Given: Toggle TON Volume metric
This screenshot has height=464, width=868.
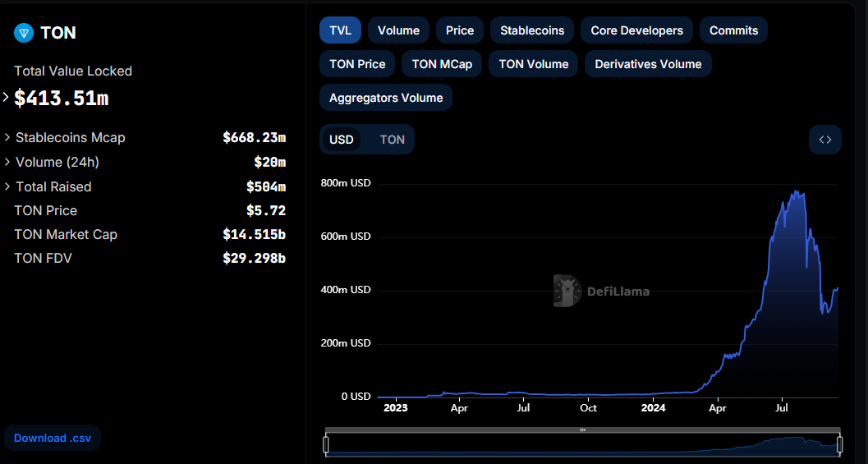Looking at the screenshot, I should tap(533, 64).
